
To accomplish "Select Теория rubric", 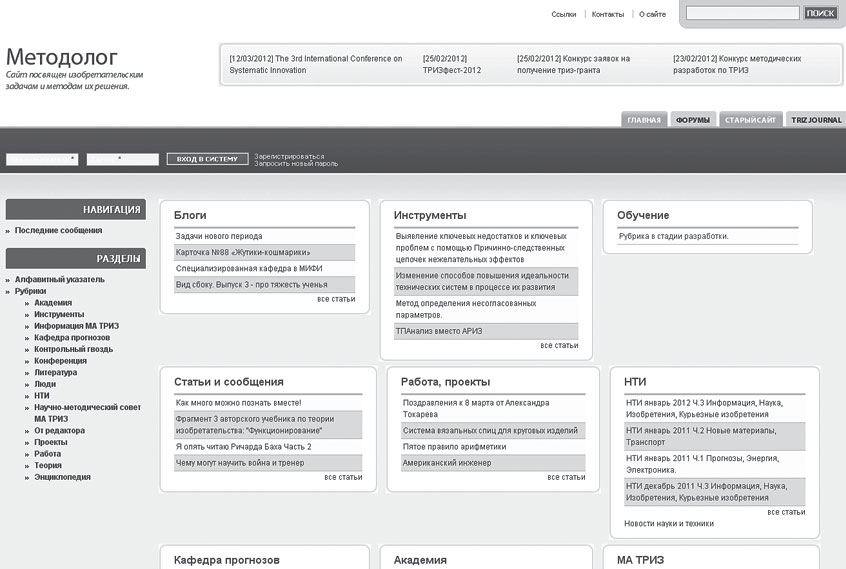I will tap(47, 465).
